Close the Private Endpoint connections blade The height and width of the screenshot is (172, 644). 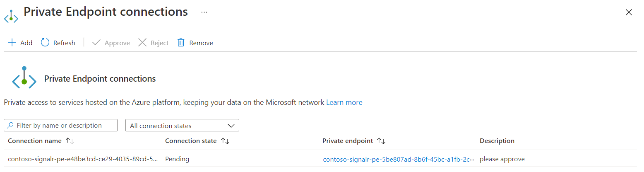[629, 12]
